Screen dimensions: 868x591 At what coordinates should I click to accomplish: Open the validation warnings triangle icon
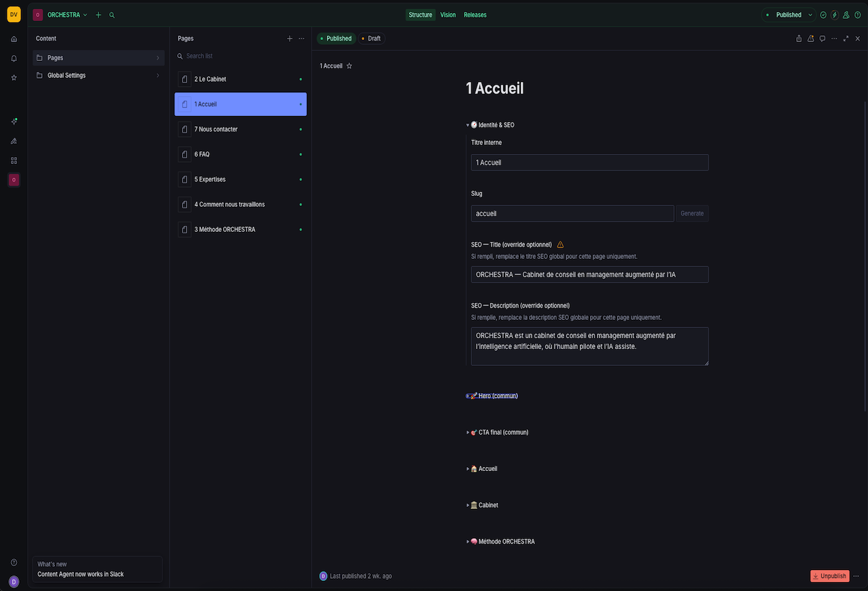(810, 39)
